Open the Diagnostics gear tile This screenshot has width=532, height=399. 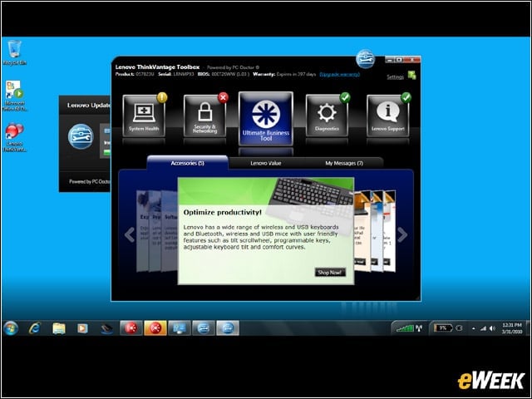[x=327, y=116]
